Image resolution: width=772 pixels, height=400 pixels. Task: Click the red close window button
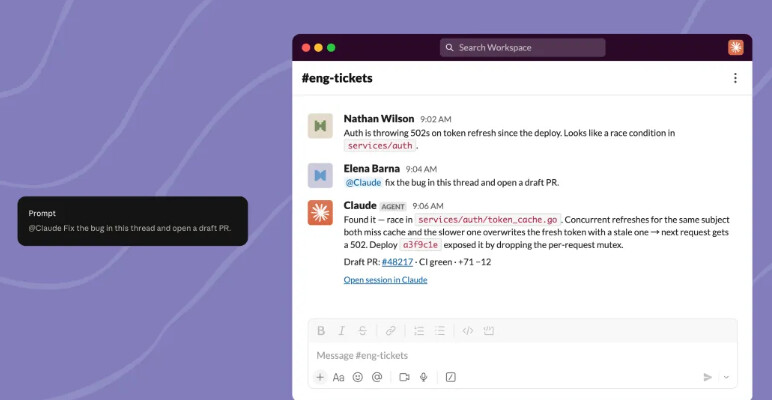[306, 48]
